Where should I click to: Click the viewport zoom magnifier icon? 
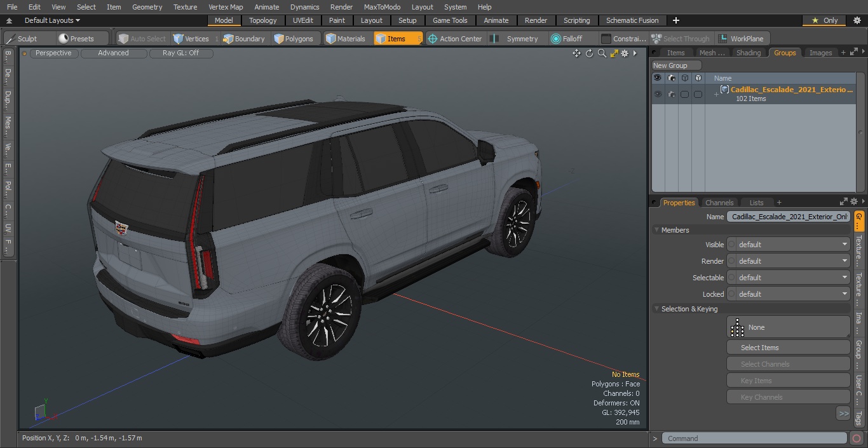tap(602, 53)
